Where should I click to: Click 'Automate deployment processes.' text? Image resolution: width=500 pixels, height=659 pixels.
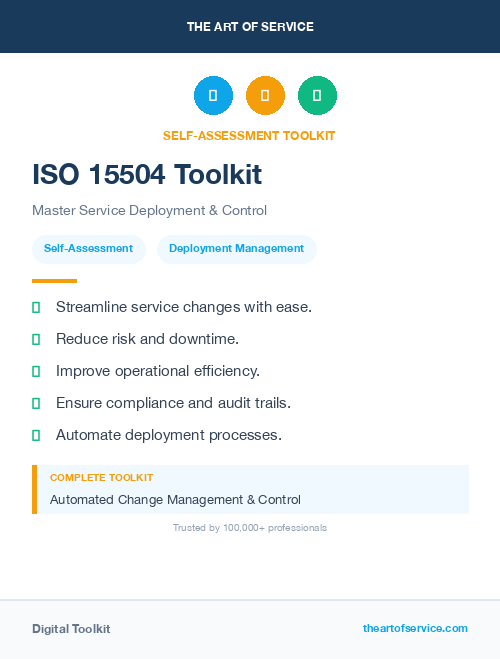point(169,435)
